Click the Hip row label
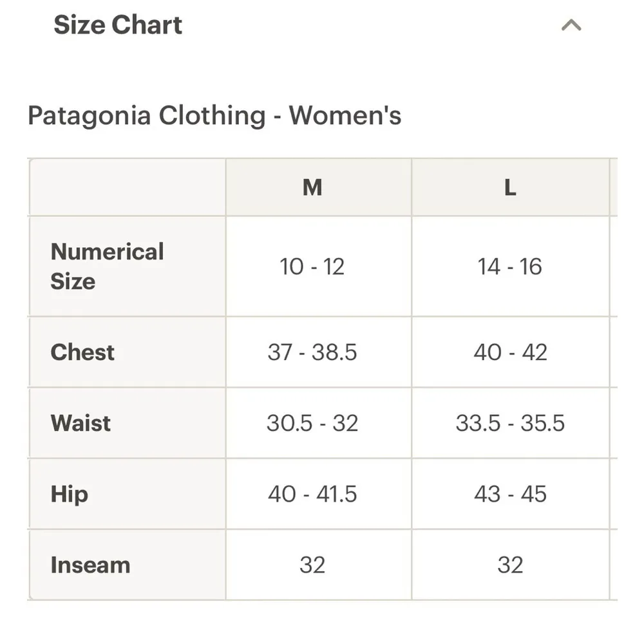Image resolution: width=644 pixels, height=644 pixels. [68, 494]
